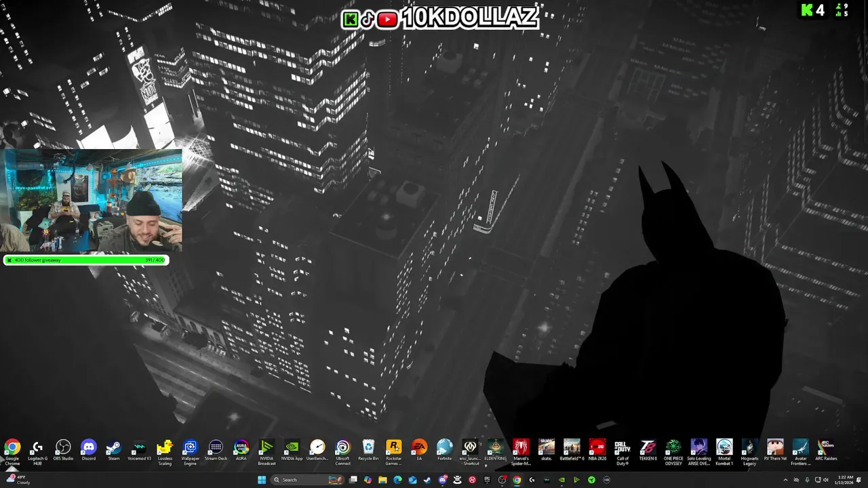The width and height of the screenshot is (868, 488).
Task: Open the notifications bell
Action: click(859, 480)
